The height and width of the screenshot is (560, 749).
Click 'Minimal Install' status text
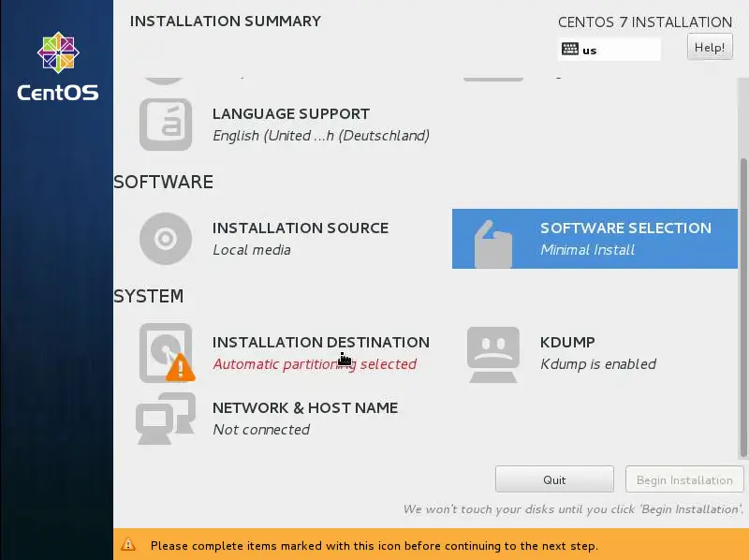588,250
